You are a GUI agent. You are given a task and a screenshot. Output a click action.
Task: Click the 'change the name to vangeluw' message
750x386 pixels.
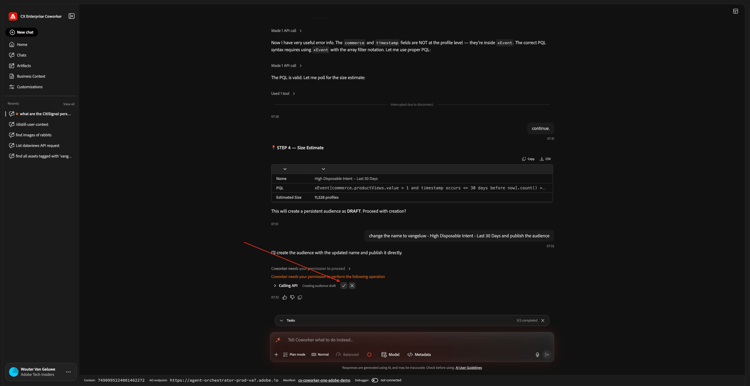point(459,236)
